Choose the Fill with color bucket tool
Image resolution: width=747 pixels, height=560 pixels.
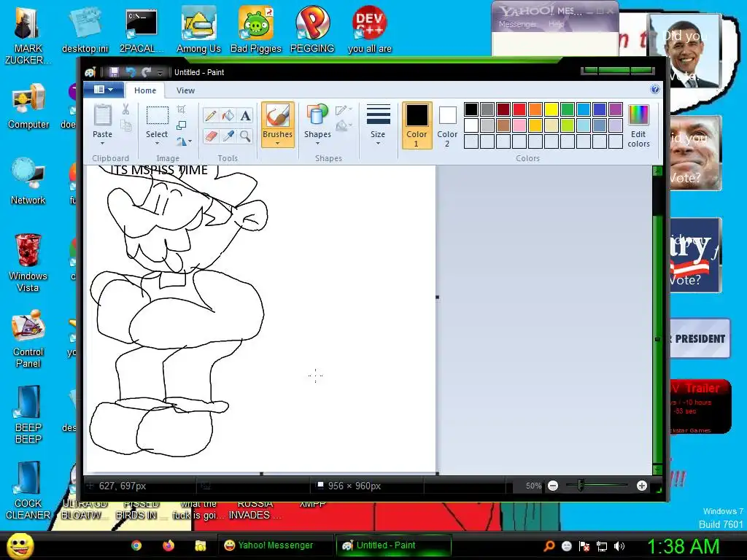[228, 116]
